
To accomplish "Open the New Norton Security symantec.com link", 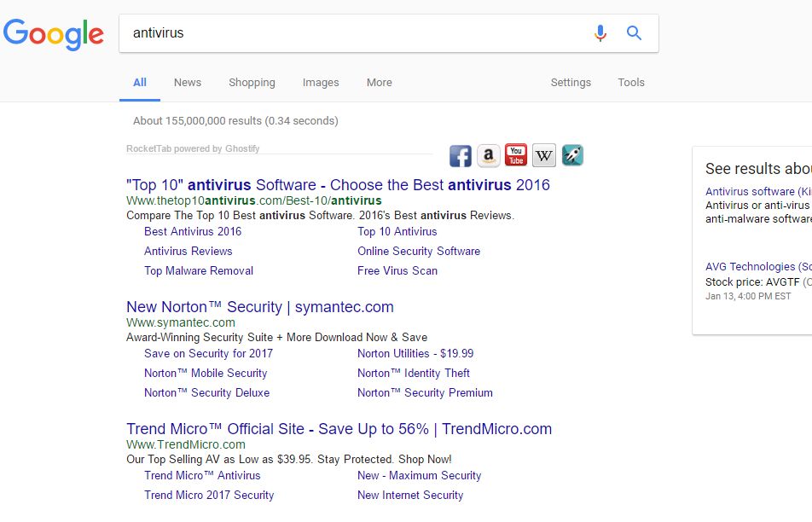I will [260, 307].
